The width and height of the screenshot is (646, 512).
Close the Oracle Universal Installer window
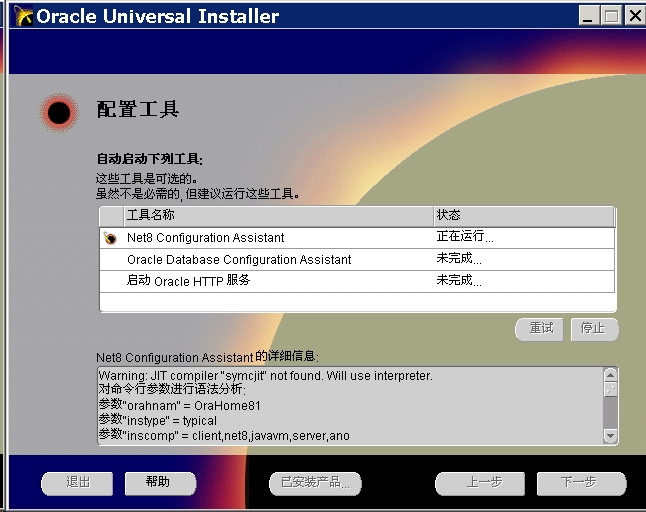pos(635,16)
